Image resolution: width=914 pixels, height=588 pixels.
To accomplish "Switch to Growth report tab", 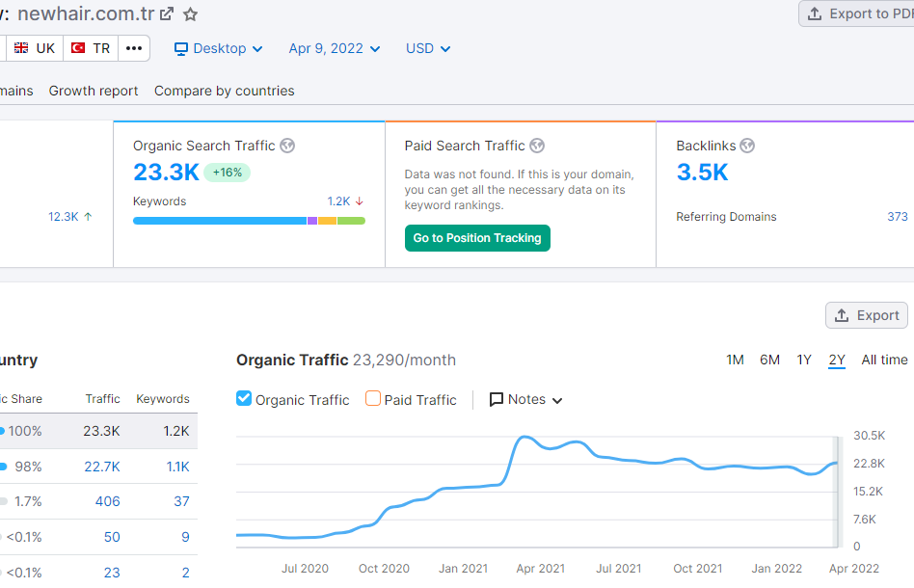I will [x=94, y=91].
